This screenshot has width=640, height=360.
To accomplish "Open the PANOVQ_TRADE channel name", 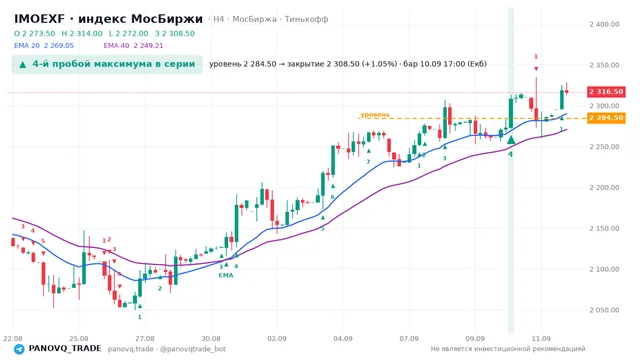I will tap(65, 349).
